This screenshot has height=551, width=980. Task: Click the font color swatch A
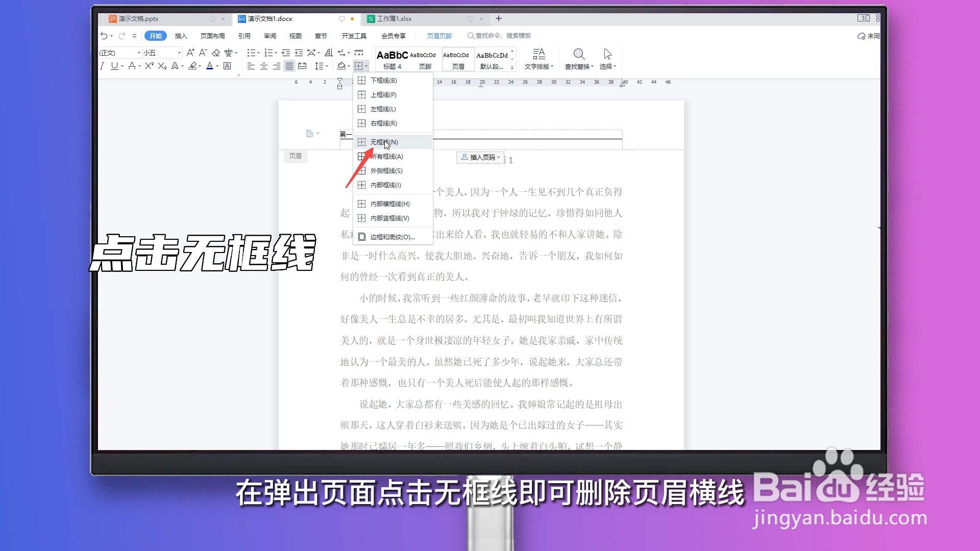coord(210,66)
